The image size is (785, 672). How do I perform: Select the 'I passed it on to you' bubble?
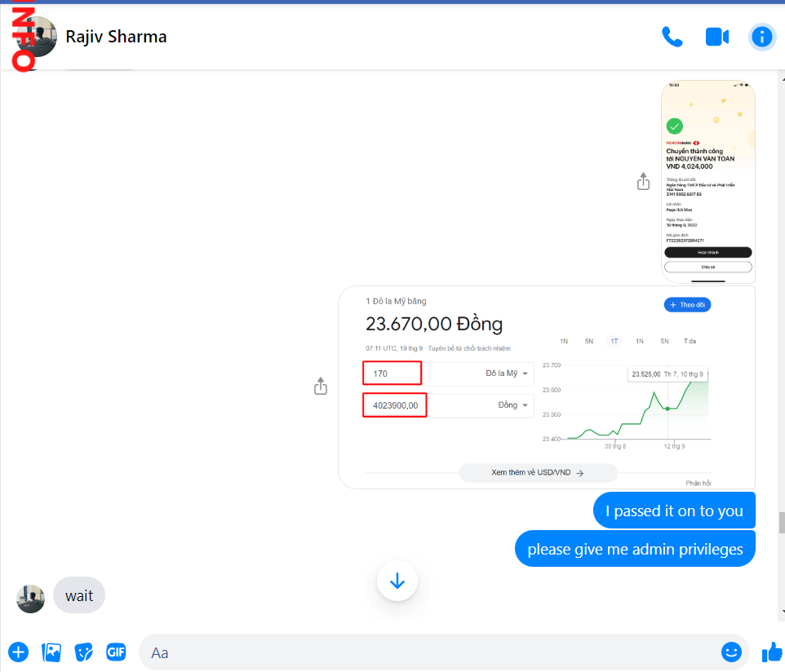pyautogui.click(x=673, y=511)
